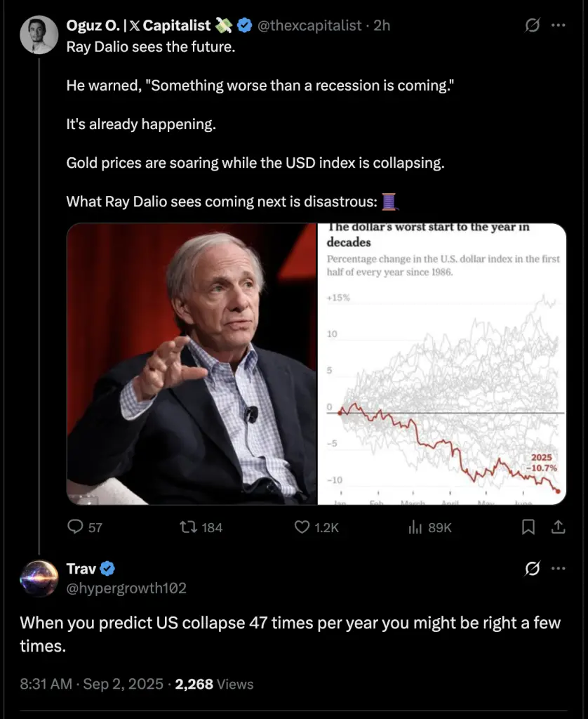Open the dollar index chart image
588x719 pixels.
tap(442, 364)
